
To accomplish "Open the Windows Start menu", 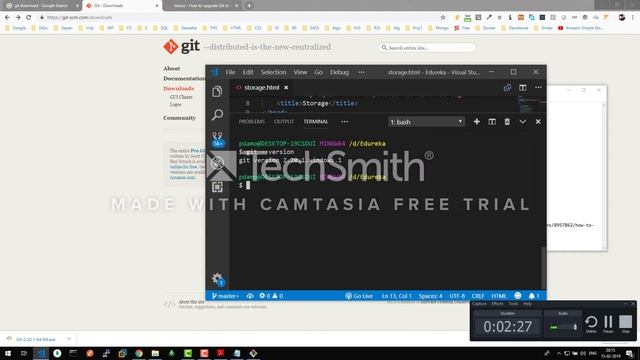I will (x=7, y=353).
